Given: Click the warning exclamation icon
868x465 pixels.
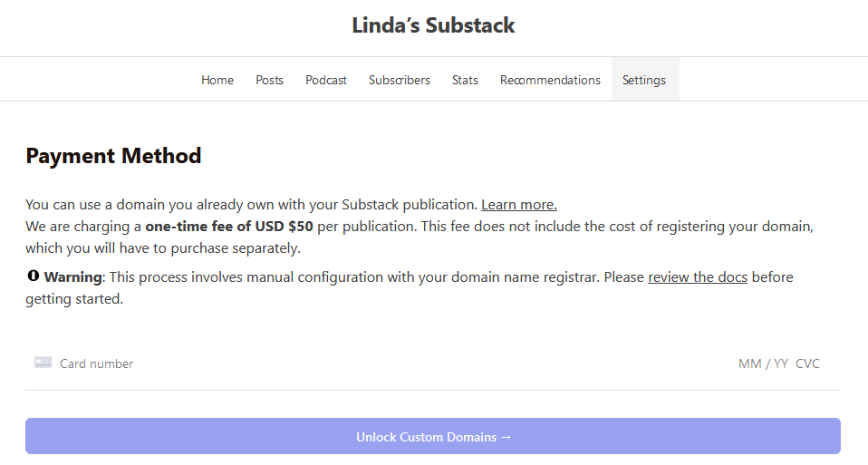Looking at the screenshot, I should coord(34,276).
